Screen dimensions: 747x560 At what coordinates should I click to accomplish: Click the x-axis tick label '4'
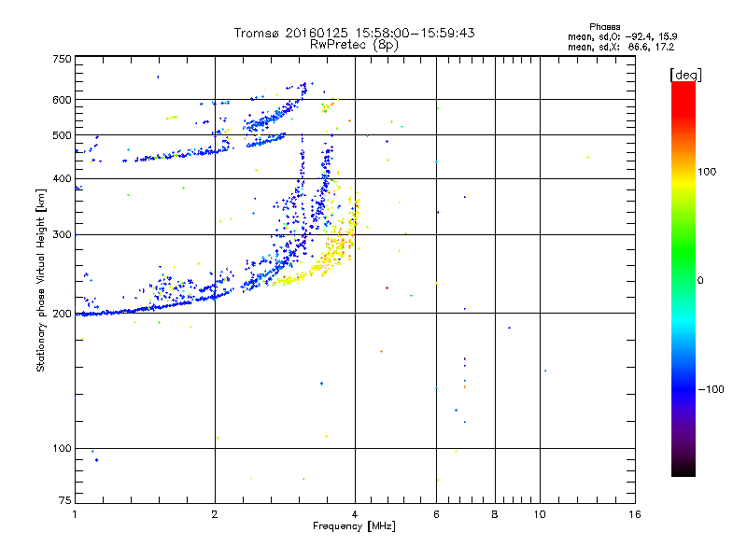[x=355, y=514]
